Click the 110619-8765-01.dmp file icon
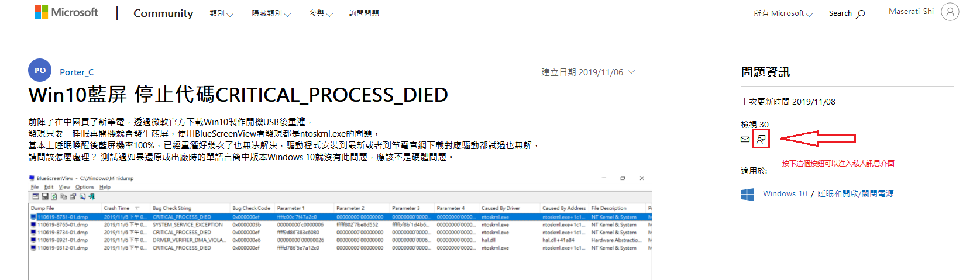980x280 pixels. click(33, 224)
